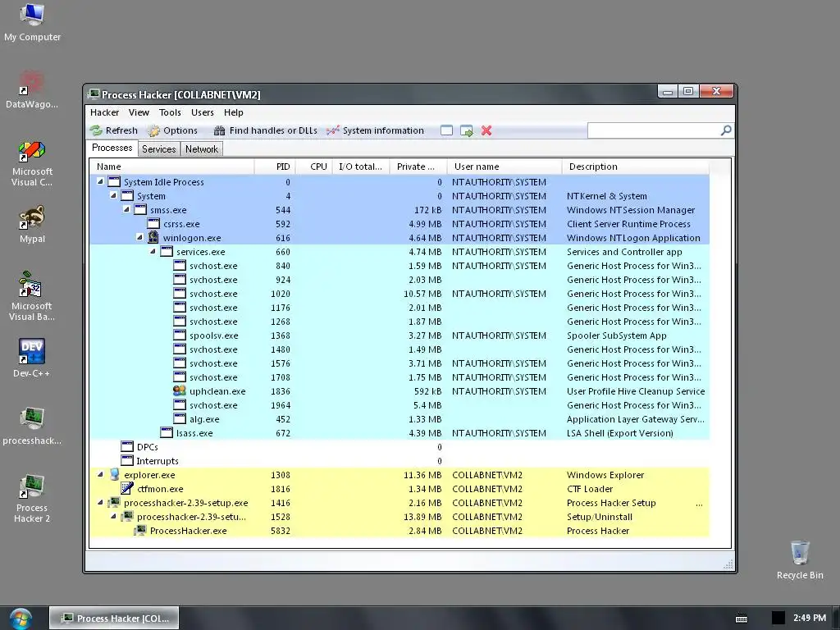Sort by Description column header
The width and height of the screenshot is (840, 630).
(x=636, y=167)
